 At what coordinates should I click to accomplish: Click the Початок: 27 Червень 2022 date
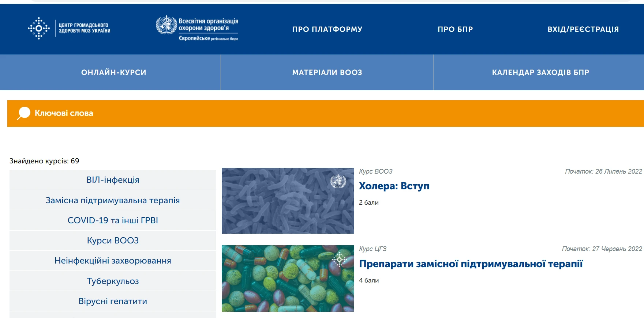602,249
